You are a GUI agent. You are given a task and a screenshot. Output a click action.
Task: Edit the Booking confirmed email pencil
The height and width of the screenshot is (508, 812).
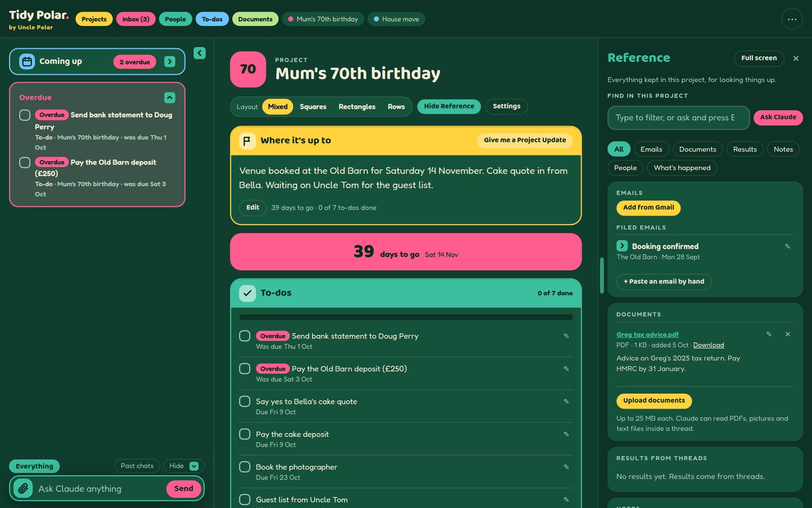coord(788,246)
